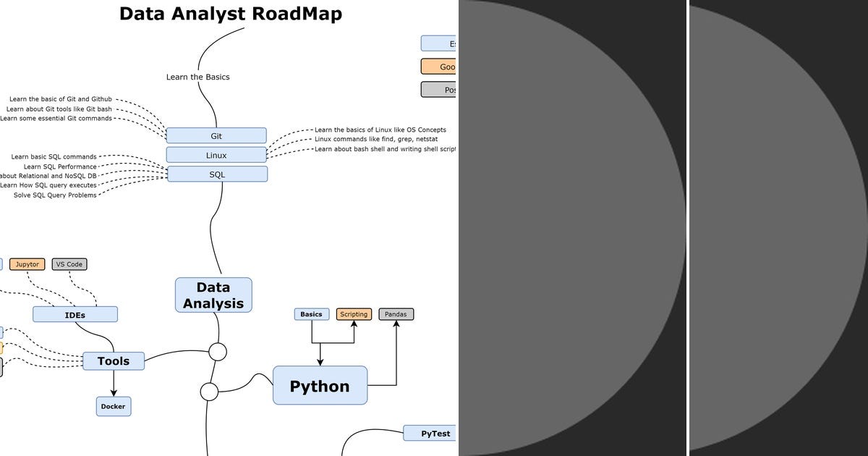This screenshot has height=456, width=868.
Task: Expand the lower branch junction circle
Action: [x=209, y=392]
